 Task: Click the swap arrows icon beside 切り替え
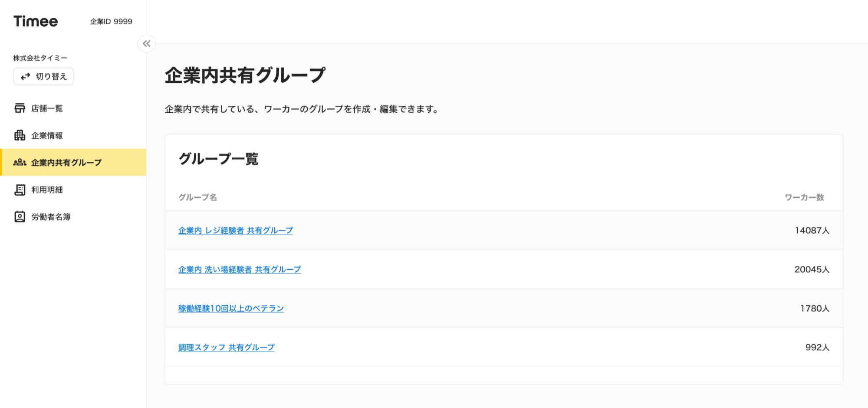click(26, 76)
